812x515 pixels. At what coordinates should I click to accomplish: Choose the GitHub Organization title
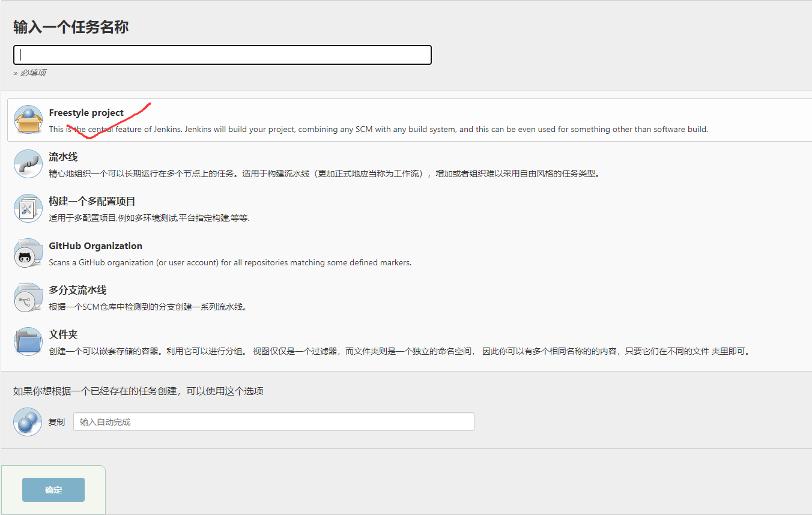pos(95,246)
